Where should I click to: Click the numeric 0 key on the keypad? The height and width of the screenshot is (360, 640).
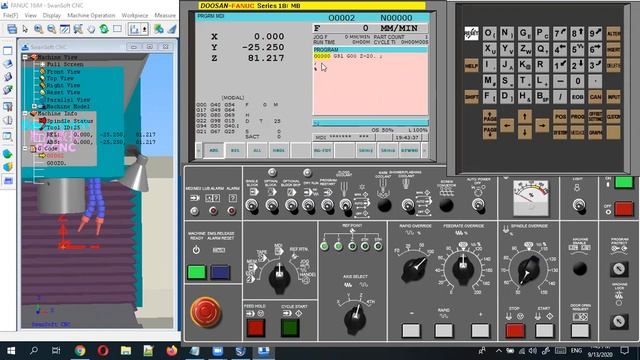click(578, 81)
